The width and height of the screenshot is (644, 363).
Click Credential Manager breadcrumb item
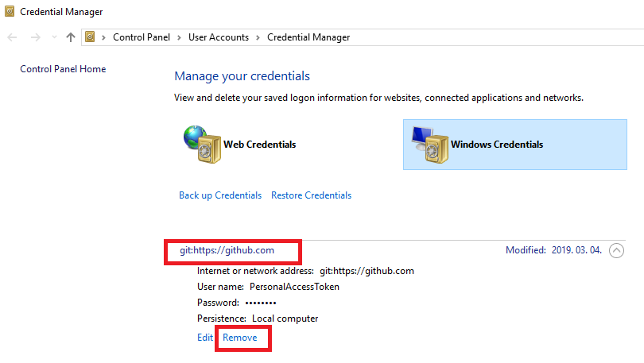click(x=308, y=37)
